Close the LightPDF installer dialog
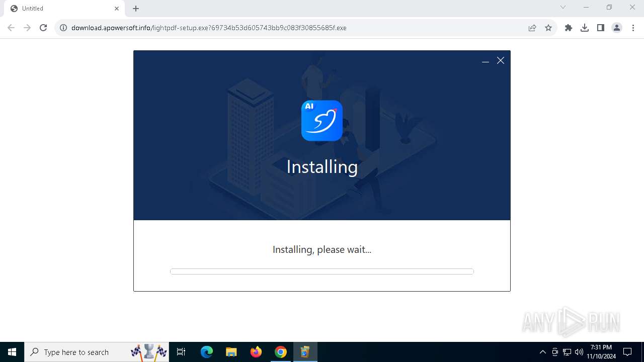Image resolution: width=644 pixels, height=362 pixels. pos(501,60)
